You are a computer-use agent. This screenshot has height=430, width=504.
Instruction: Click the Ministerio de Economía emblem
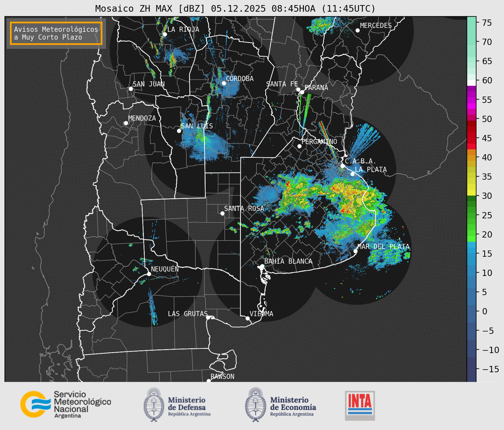[x=255, y=405]
